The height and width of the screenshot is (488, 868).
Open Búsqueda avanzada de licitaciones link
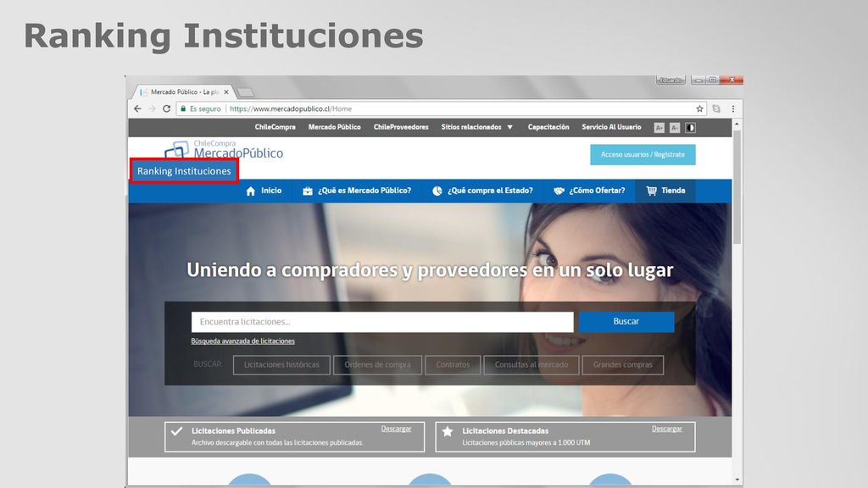click(243, 341)
